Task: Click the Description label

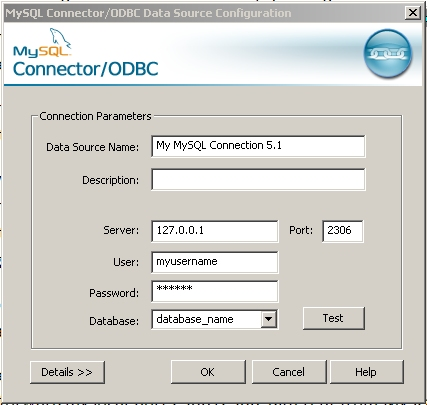Action: tap(110, 180)
